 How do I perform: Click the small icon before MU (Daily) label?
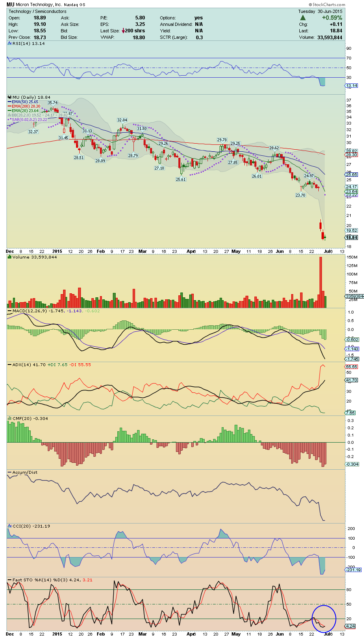coord(10,97)
